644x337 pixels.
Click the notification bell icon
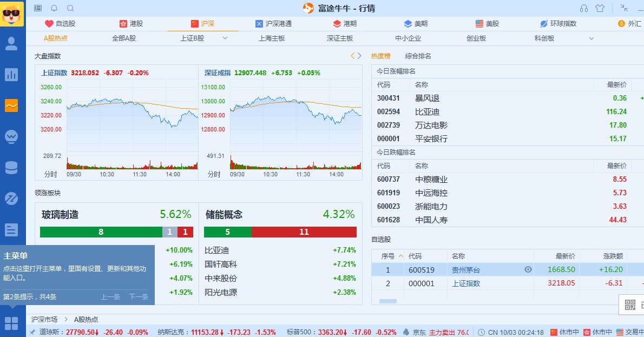click(x=54, y=8)
